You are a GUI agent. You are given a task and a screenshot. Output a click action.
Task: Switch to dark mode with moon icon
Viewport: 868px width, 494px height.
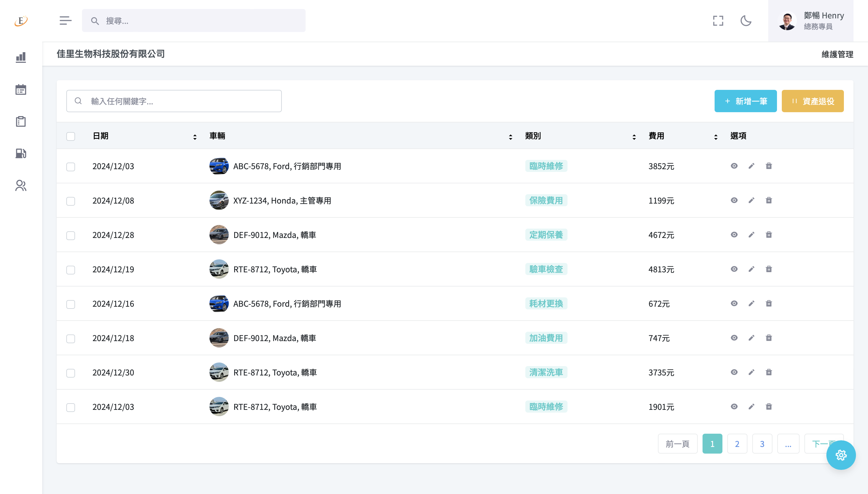[x=746, y=21]
